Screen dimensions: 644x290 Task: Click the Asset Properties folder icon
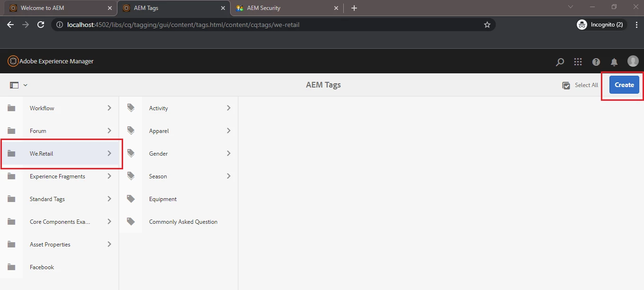tap(11, 244)
